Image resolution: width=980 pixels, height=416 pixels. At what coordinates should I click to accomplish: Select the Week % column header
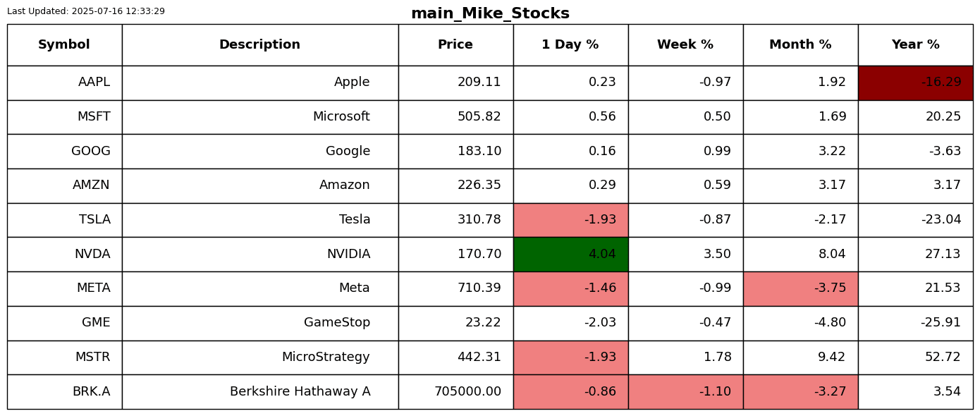tap(685, 45)
